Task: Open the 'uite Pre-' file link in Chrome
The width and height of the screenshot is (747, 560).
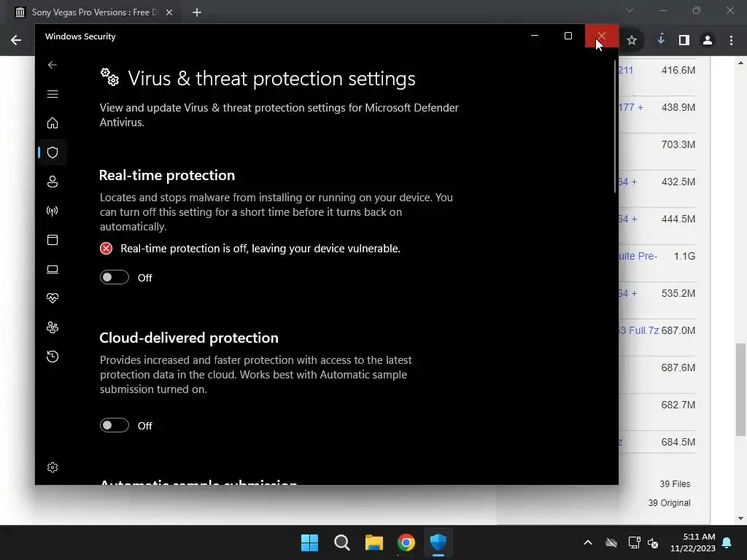Action: (638, 256)
